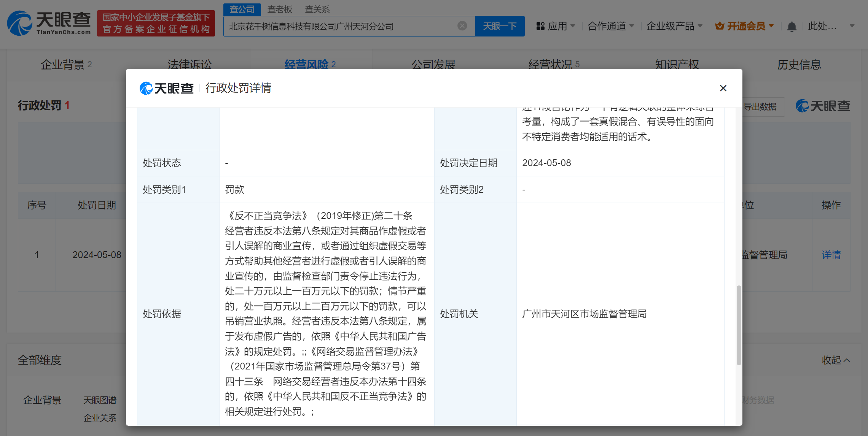
Task: Click the dialog's vertical scrollbar thumb
Action: point(739,325)
